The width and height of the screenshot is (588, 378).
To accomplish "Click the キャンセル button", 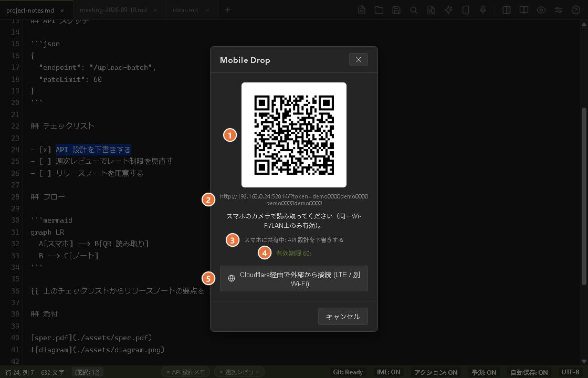I will 343,317.
